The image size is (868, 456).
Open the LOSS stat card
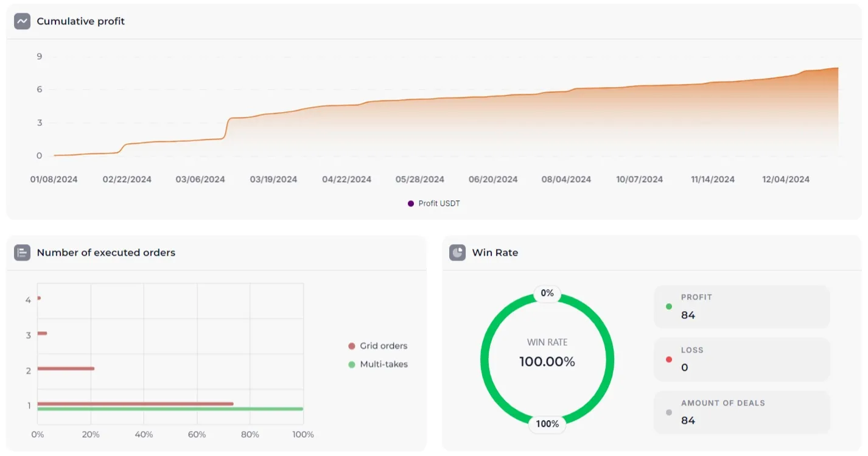pyautogui.click(x=741, y=359)
